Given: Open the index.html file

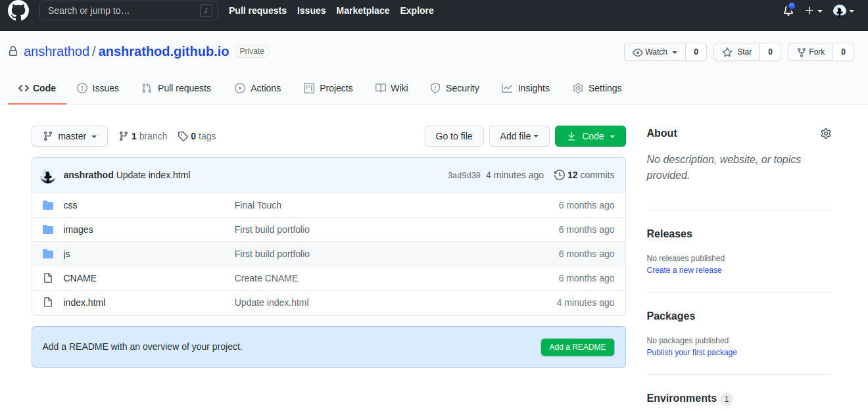Looking at the screenshot, I should coord(84,302).
